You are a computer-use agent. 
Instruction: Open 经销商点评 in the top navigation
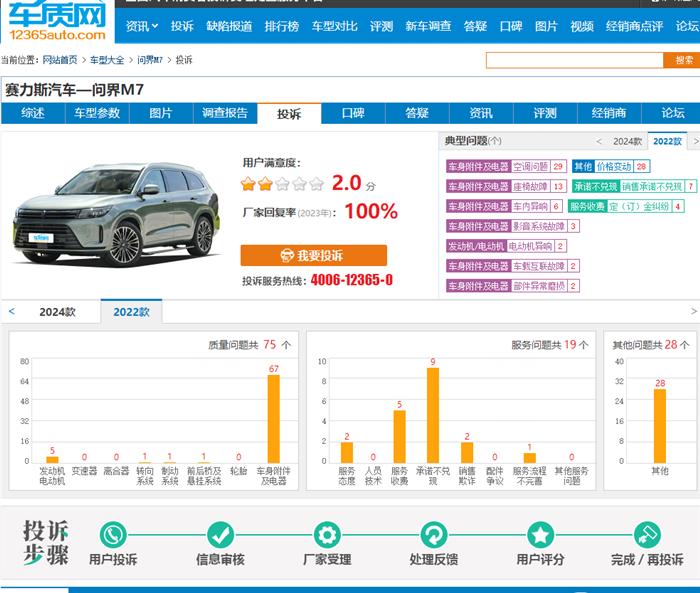click(x=634, y=26)
